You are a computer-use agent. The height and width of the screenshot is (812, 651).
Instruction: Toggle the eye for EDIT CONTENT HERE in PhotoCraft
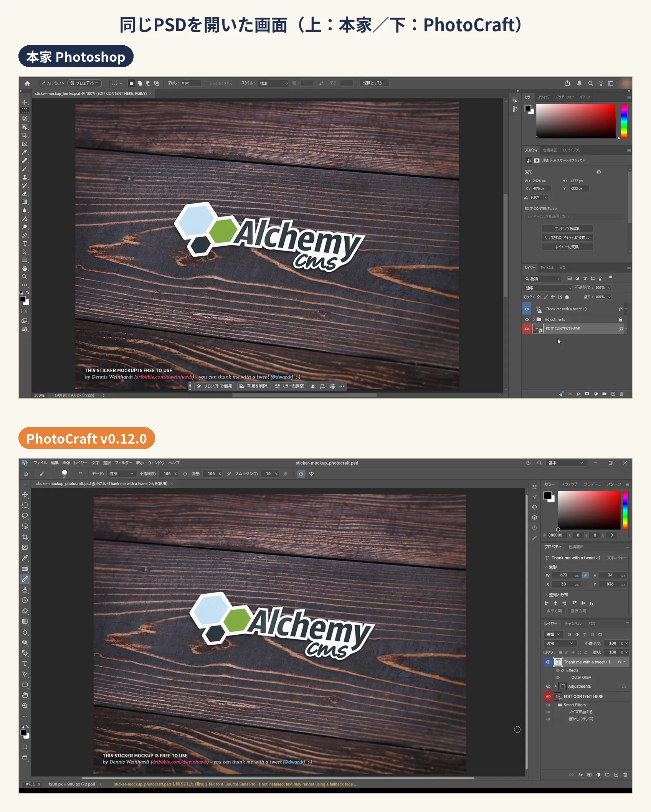548,696
